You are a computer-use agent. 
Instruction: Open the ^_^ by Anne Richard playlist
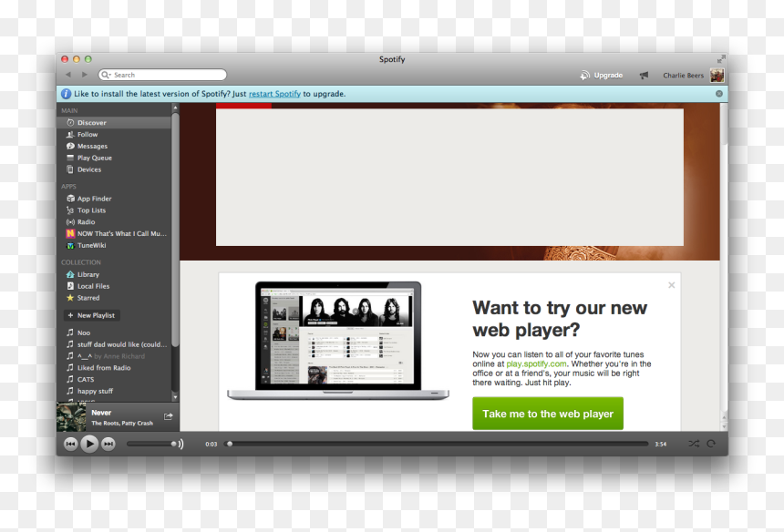click(115, 356)
